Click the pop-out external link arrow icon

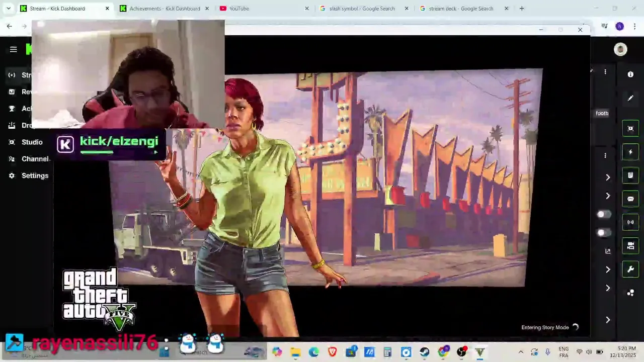608,251
